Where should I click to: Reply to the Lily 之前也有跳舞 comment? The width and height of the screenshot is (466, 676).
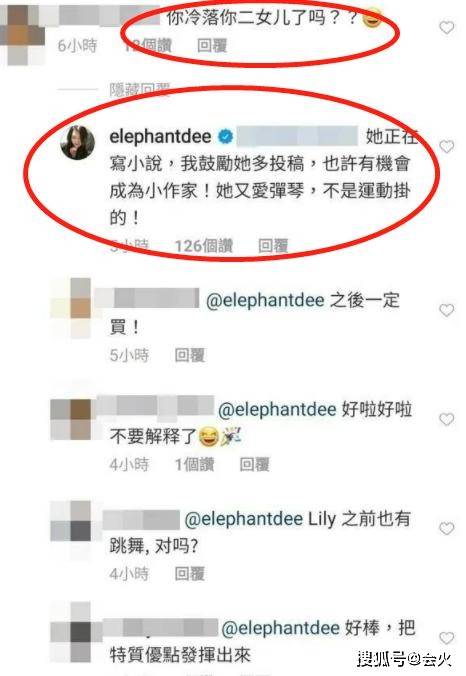coord(189,574)
